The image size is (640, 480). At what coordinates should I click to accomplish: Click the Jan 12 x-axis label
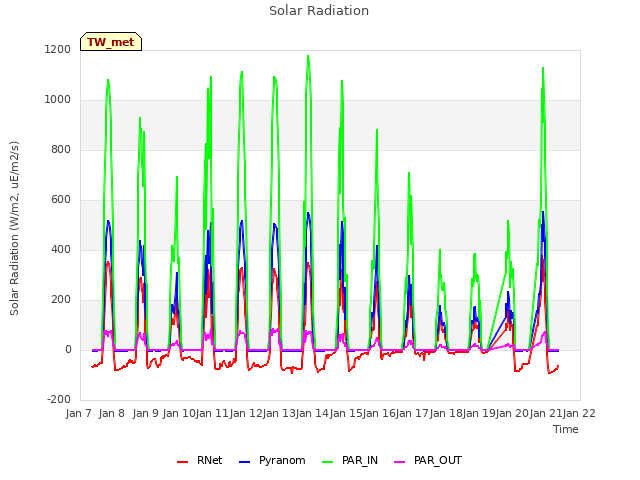pos(246,413)
